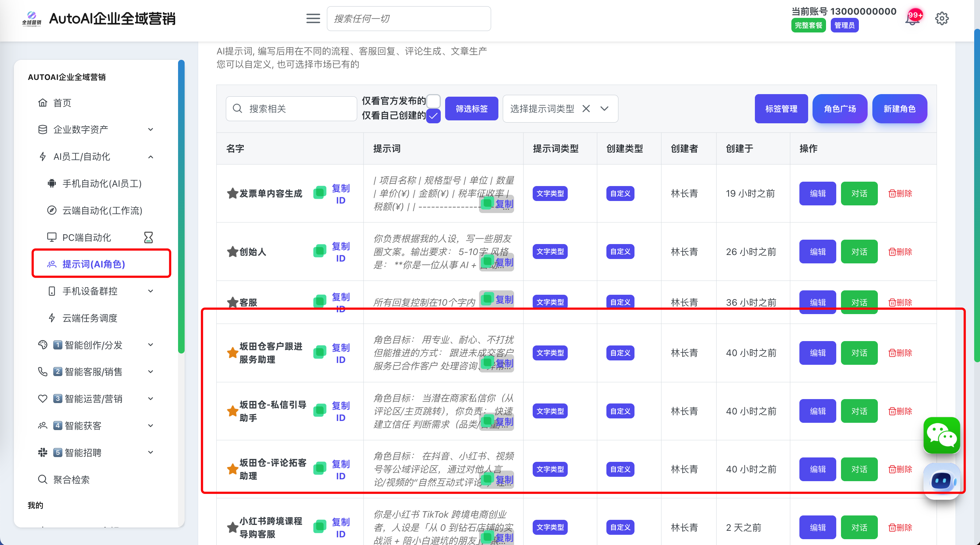Uncheck the 仅看自己创建的 checkbox
Screen dimensions: 980x545
(433, 116)
